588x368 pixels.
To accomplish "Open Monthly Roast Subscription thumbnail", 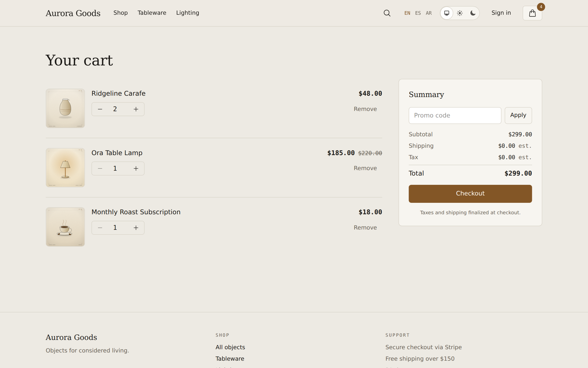I will coord(65,227).
